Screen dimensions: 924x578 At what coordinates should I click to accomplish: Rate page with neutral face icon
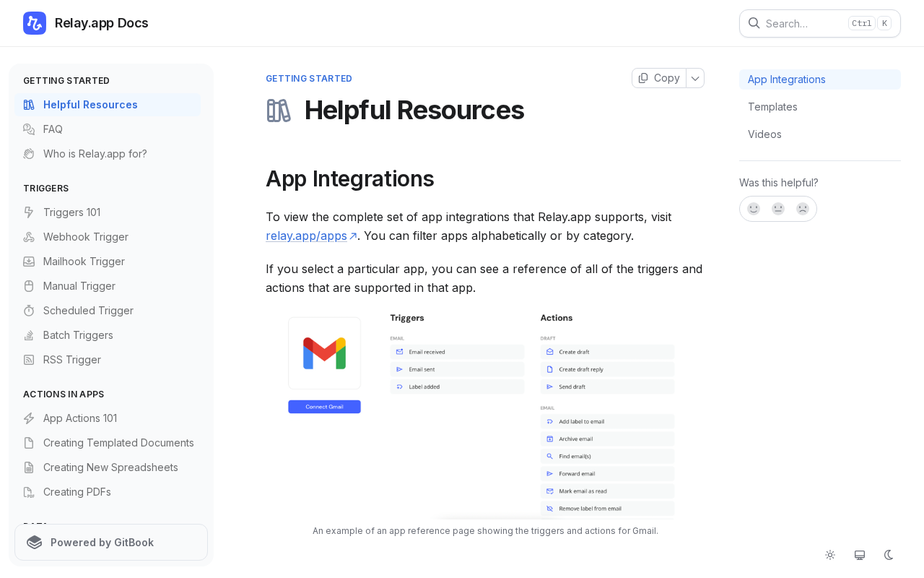click(x=778, y=209)
